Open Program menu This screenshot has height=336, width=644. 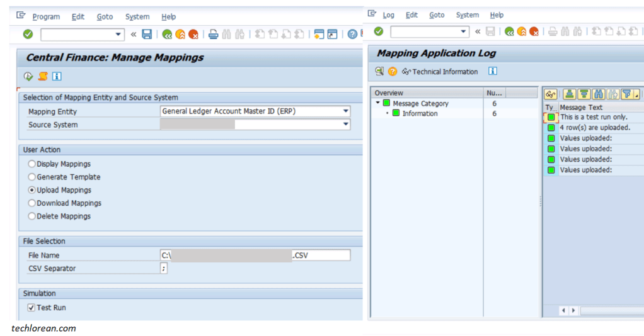46,17
